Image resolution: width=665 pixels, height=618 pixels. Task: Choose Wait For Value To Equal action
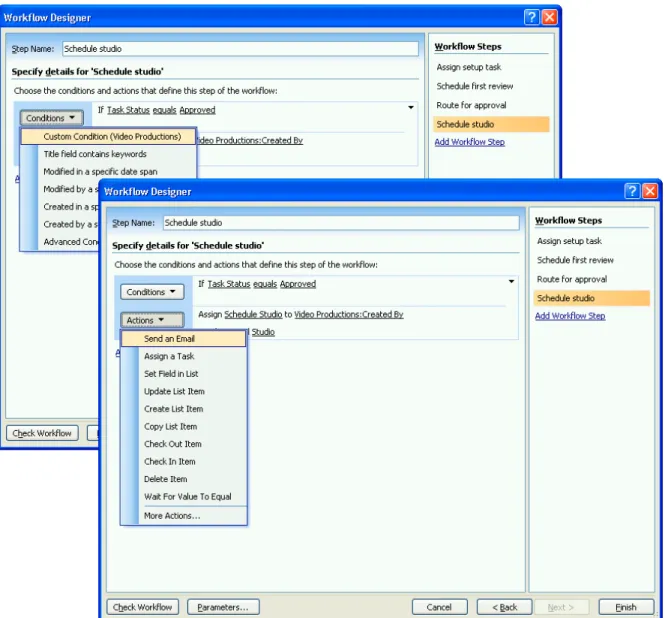[183, 496]
